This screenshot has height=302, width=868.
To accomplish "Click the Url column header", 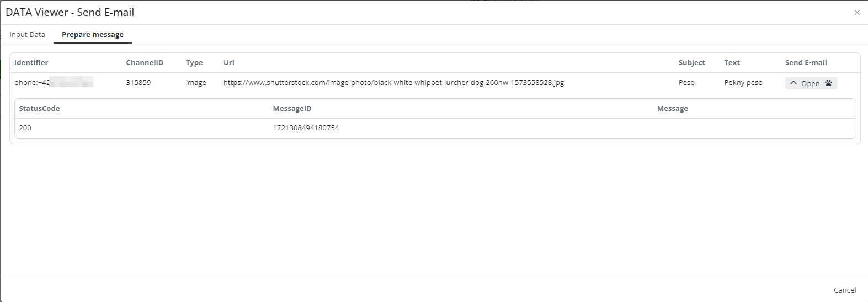I will point(229,63).
